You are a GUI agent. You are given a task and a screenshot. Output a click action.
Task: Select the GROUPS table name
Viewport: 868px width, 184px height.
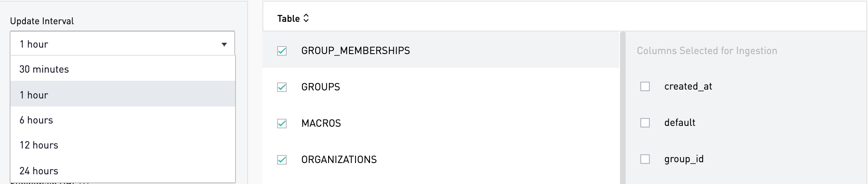tap(320, 87)
